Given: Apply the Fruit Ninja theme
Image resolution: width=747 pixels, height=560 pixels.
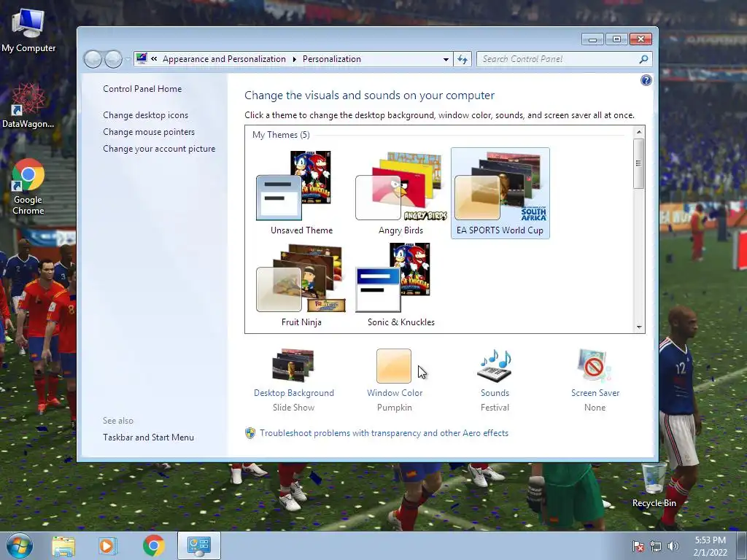Looking at the screenshot, I should (301, 285).
